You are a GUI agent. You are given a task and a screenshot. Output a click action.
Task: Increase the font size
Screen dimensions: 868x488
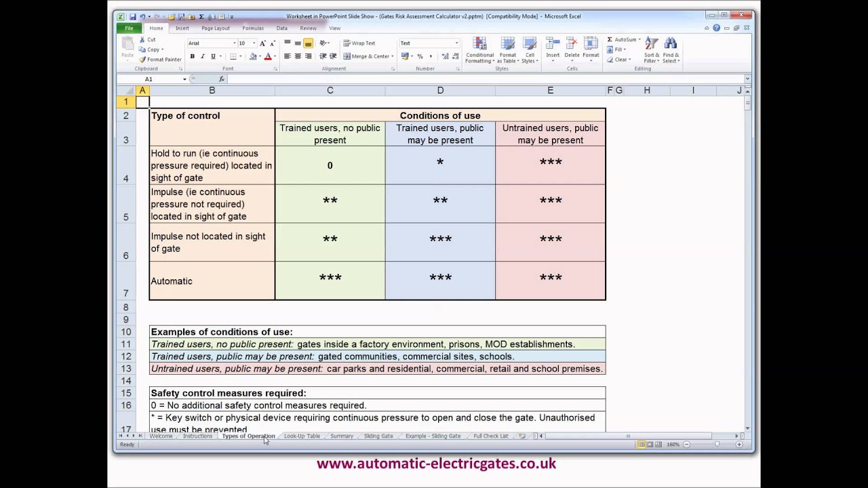tap(262, 43)
